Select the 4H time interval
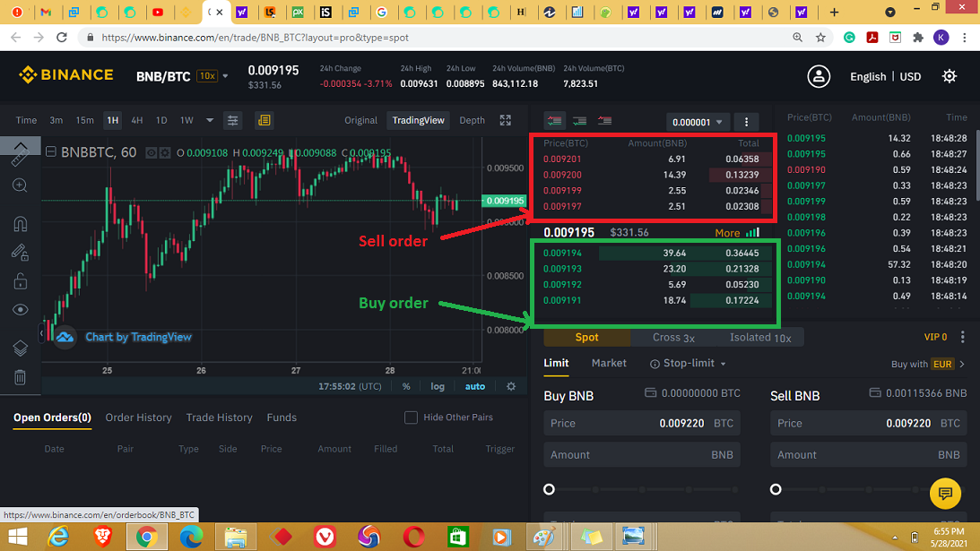 point(137,120)
